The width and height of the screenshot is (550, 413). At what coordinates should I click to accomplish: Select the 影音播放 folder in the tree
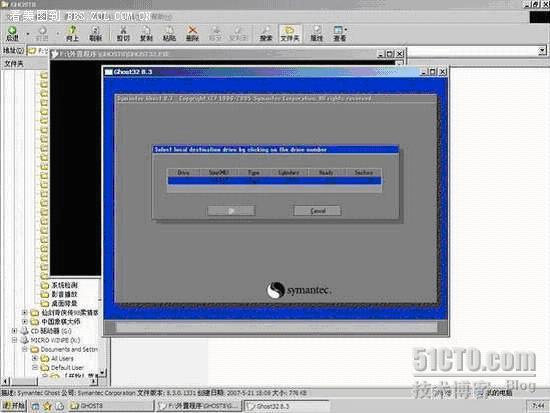click(64, 294)
